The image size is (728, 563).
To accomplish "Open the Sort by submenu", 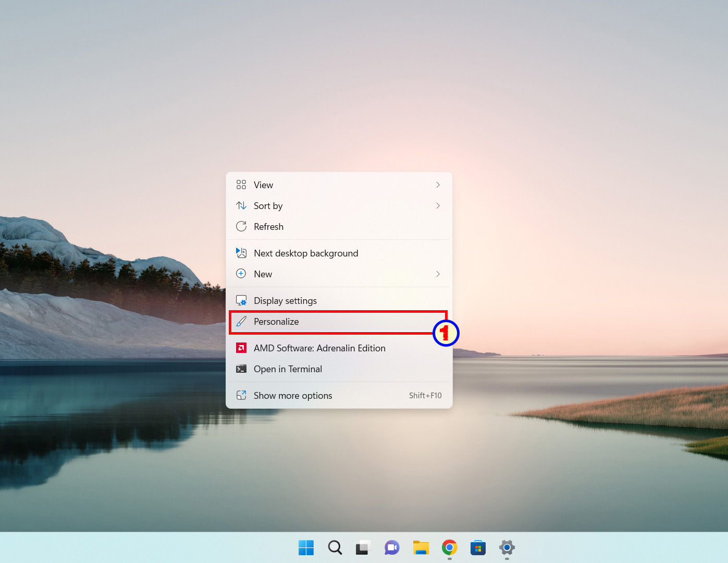I will click(339, 206).
